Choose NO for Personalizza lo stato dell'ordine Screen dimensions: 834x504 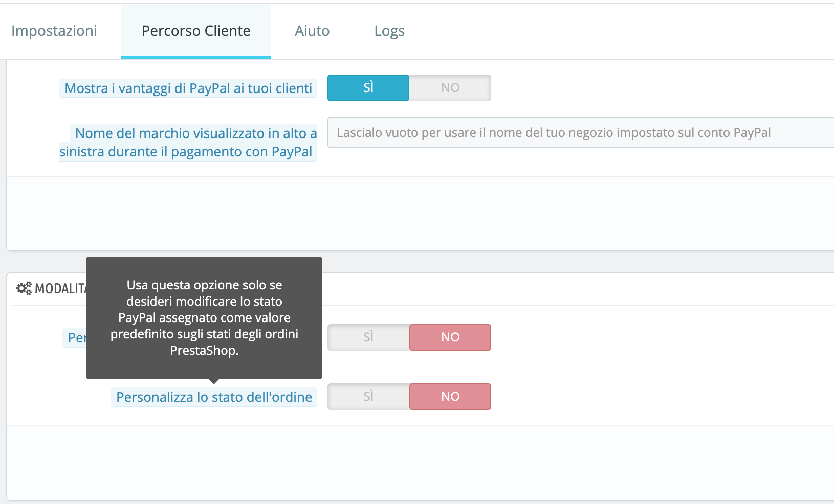tap(450, 397)
